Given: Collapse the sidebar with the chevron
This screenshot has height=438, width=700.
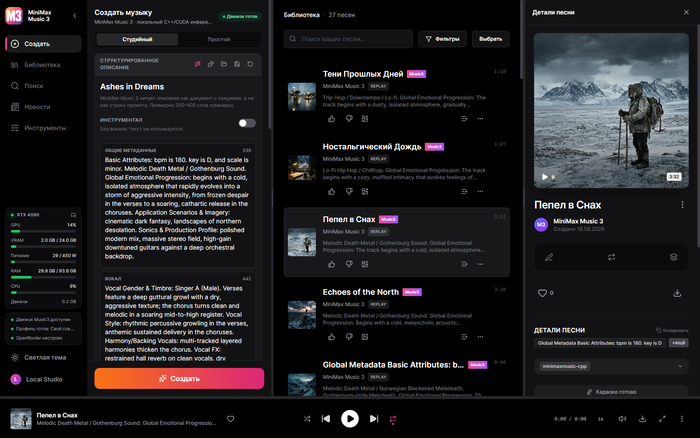Looking at the screenshot, I should tap(75, 16).
